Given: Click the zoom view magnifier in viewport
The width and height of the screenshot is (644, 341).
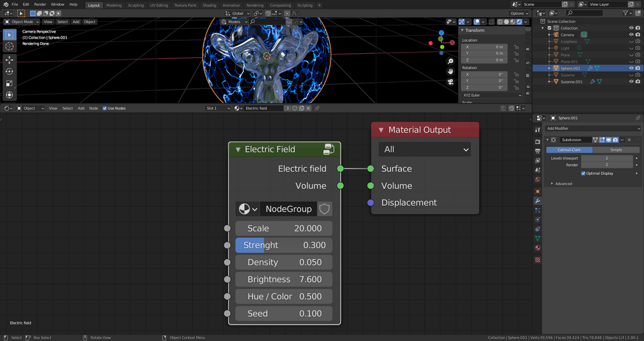Looking at the screenshot, I should (450, 62).
